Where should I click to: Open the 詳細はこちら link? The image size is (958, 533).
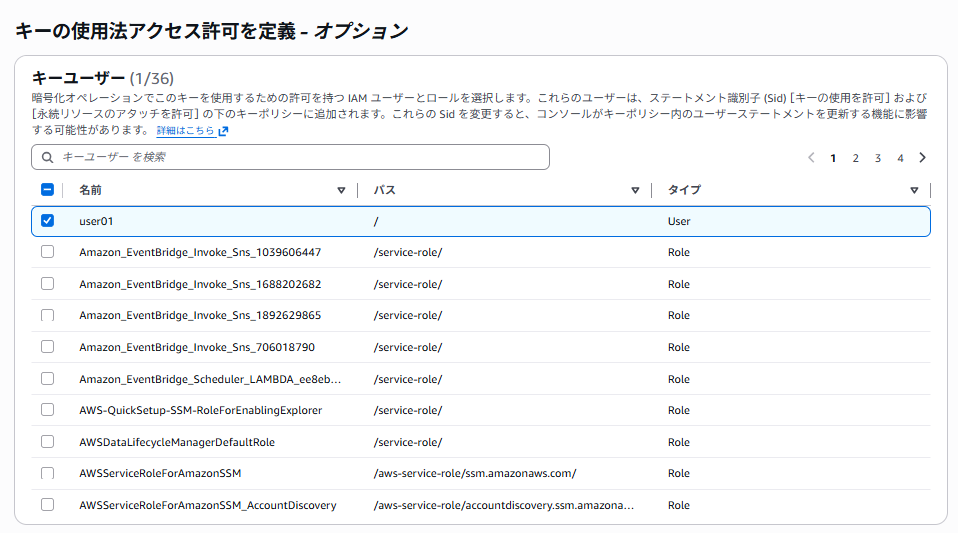point(186,131)
